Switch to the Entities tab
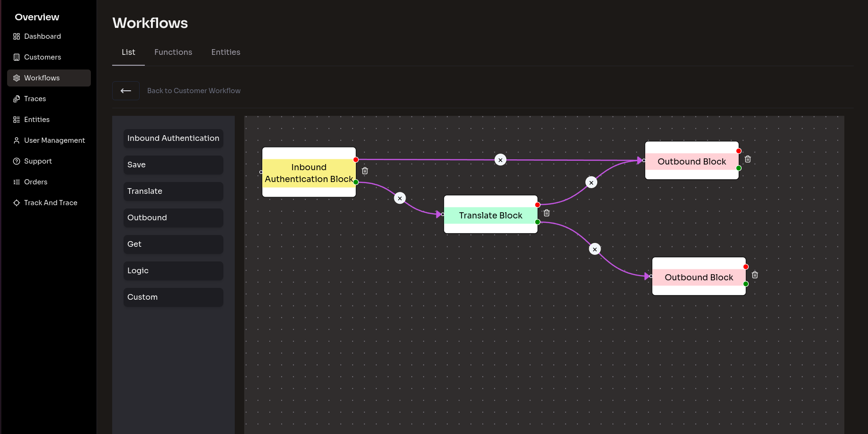This screenshot has width=868, height=434. click(x=226, y=52)
